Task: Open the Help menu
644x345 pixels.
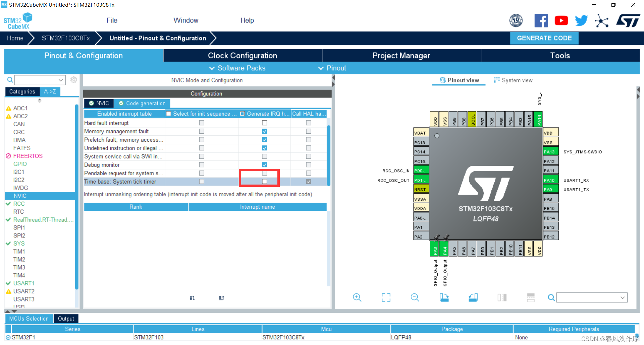Action: [x=247, y=20]
